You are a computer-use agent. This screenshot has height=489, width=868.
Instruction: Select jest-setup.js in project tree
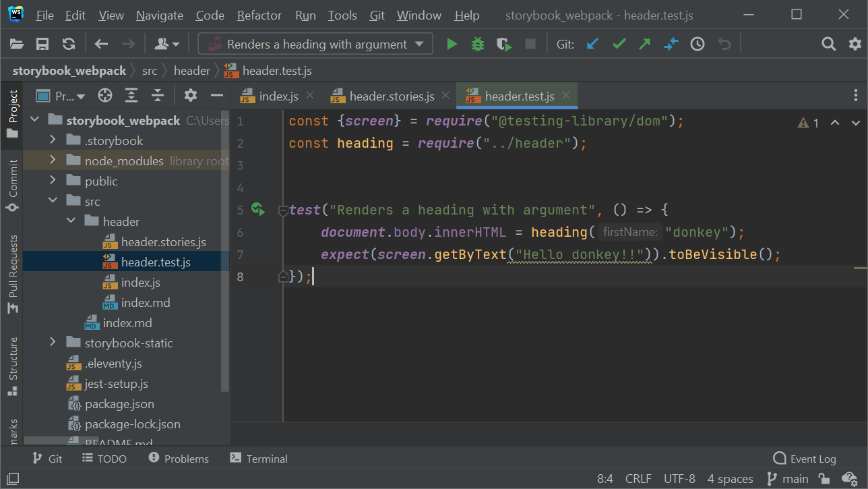(116, 383)
